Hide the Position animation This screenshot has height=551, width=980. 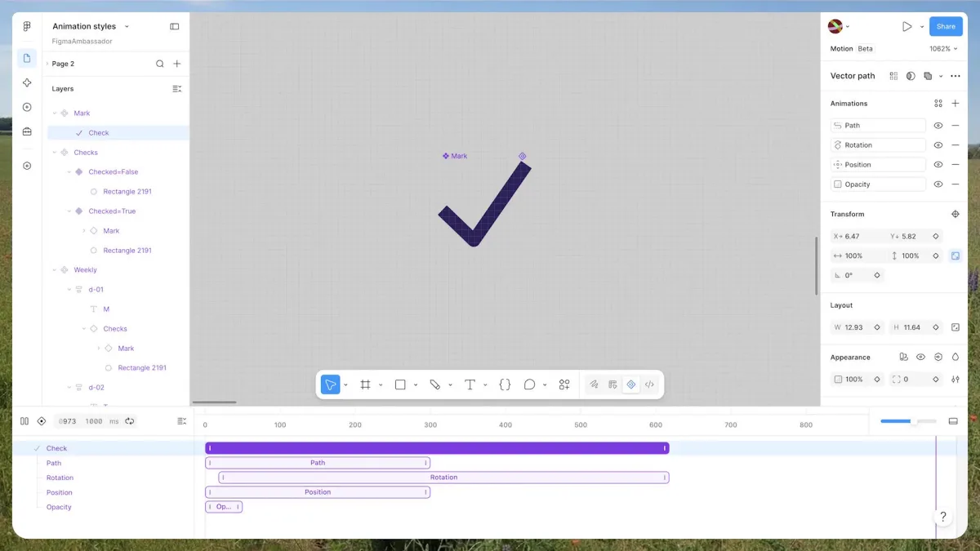click(938, 165)
